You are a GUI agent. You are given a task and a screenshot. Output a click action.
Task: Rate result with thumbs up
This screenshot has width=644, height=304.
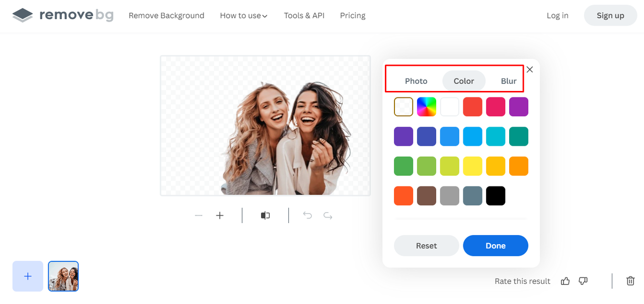[565, 281]
